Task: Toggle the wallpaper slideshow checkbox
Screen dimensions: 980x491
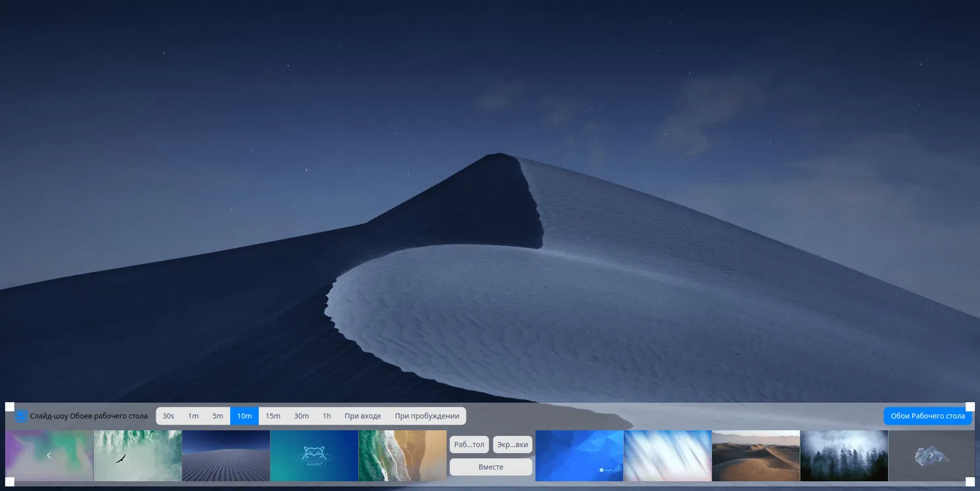Action: [21, 416]
